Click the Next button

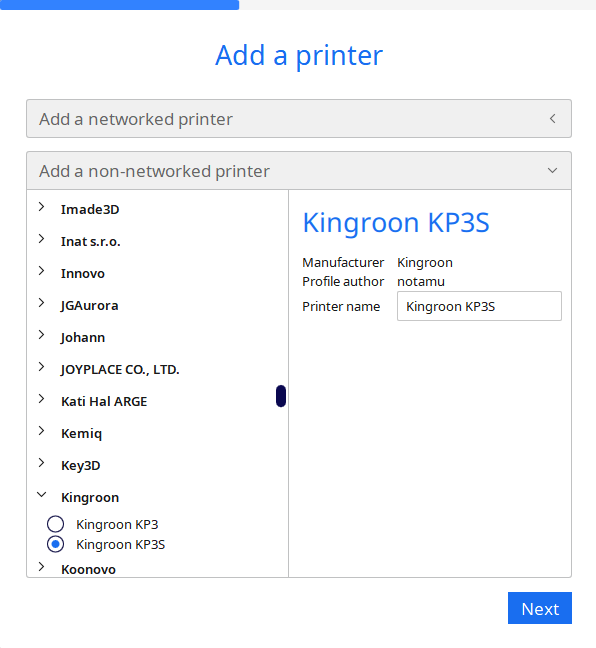pos(540,608)
